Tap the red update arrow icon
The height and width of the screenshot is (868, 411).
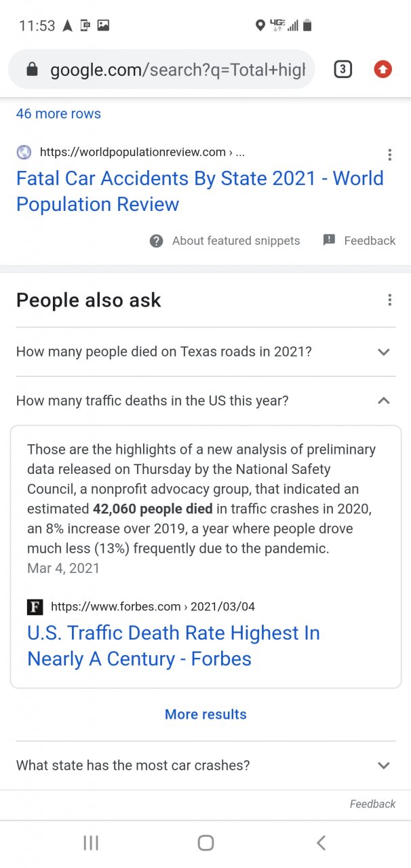[383, 69]
